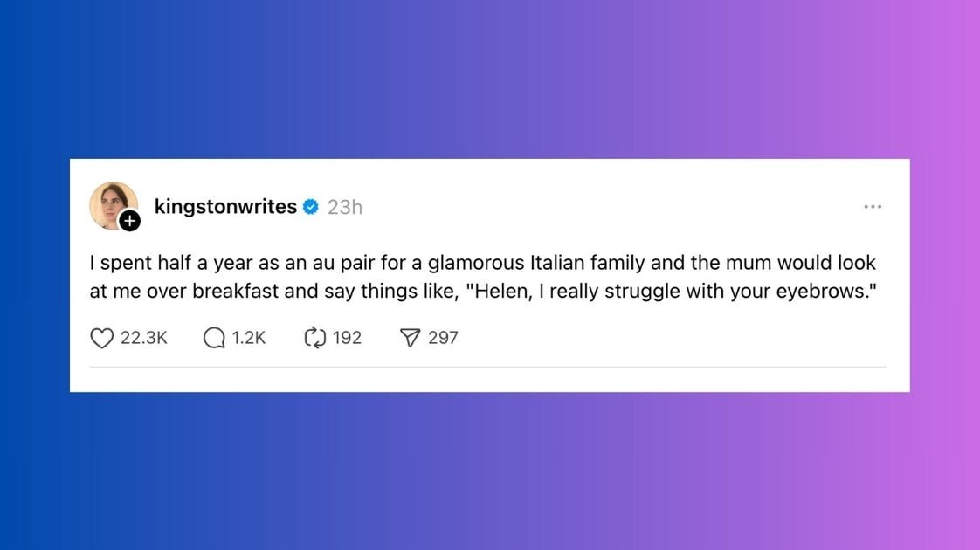Repost using the circular arrows icon

tap(315, 338)
